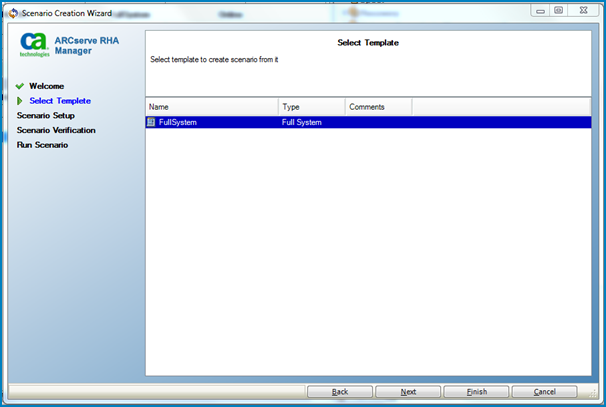Cancel the wizard

[x=545, y=392]
